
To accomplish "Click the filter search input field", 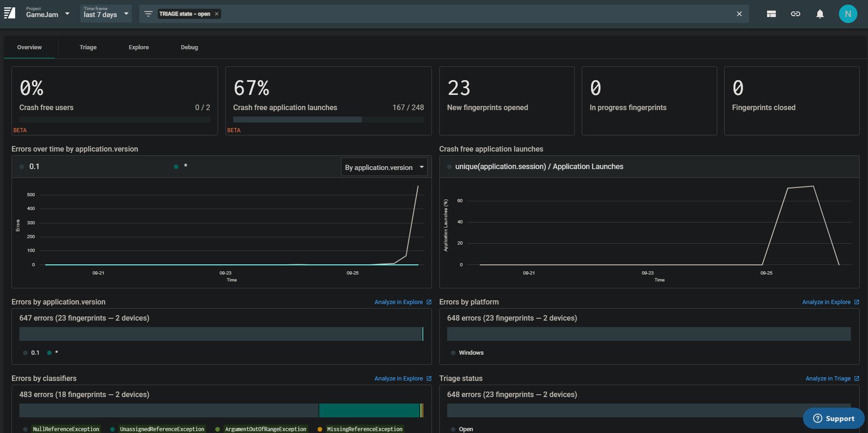I will coord(475,14).
